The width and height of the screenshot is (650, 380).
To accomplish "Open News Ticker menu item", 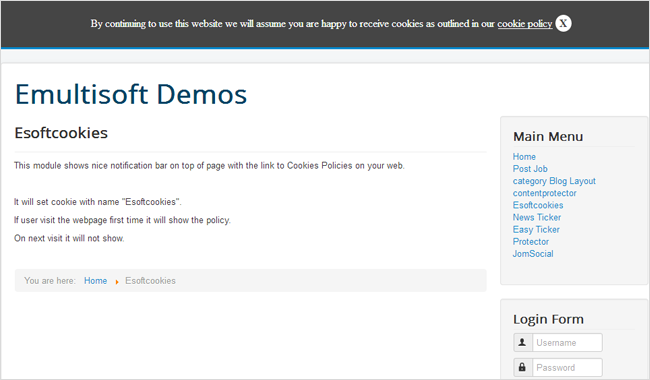I will [536, 217].
